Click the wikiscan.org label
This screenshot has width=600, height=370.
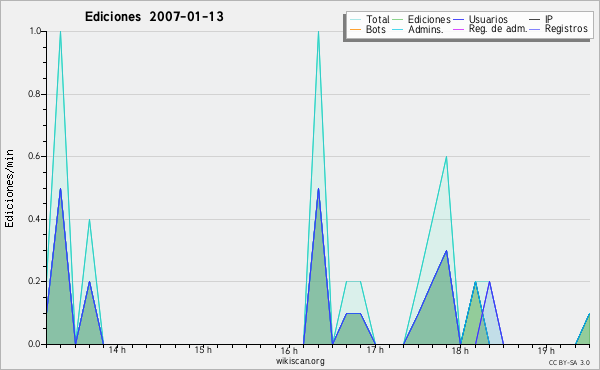(300, 361)
